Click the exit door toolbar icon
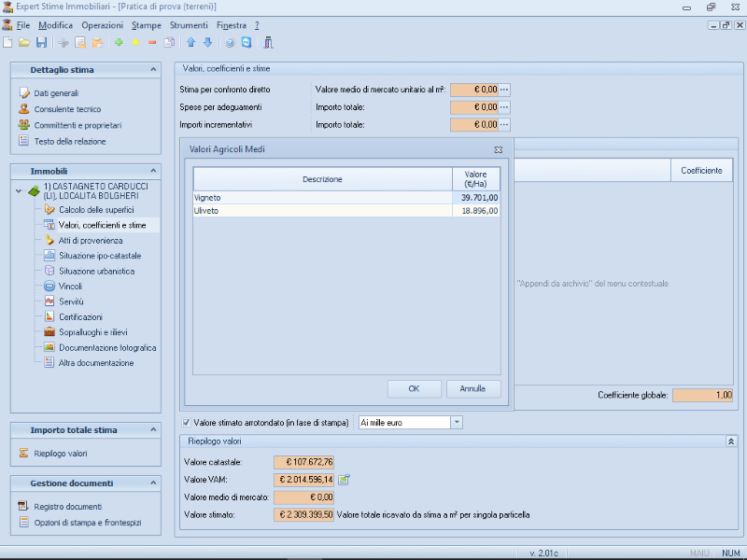 (268, 43)
